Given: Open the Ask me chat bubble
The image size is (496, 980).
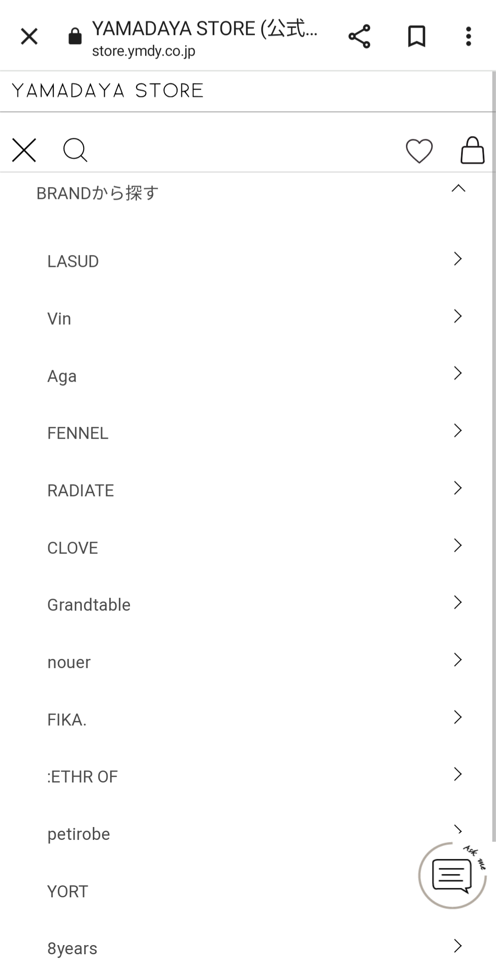Looking at the screenshot, I should point(452,875).
